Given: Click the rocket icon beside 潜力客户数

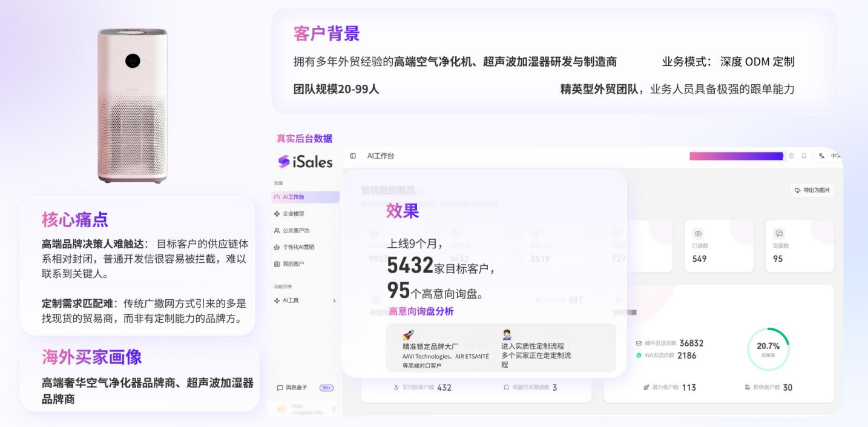Looking at the screenshot, I should pos(646,388).
